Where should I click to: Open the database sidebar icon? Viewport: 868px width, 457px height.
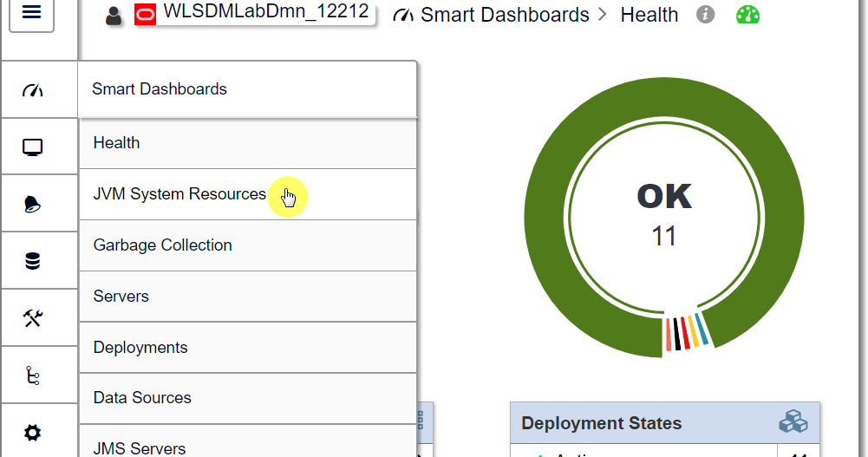coord(33,261)
